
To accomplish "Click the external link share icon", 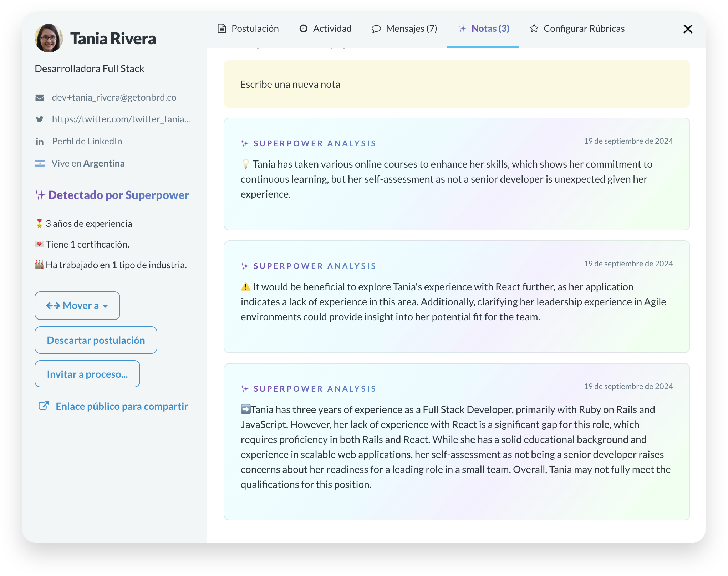I will coord(44,406).
